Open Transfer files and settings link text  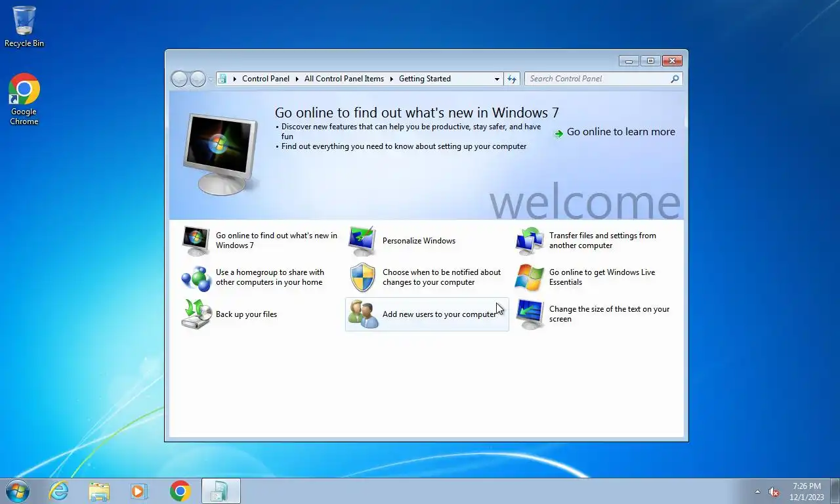[x=602, y=241]
